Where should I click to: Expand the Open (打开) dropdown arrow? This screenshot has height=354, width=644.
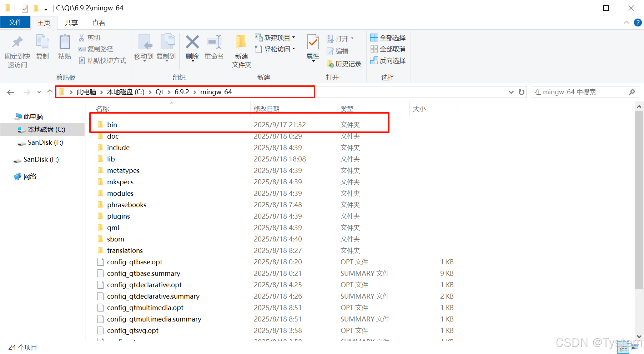(x=352, y=38)
